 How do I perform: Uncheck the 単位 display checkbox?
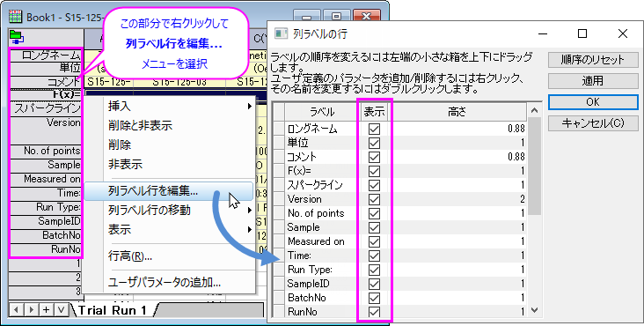click(x=374, y=143)
